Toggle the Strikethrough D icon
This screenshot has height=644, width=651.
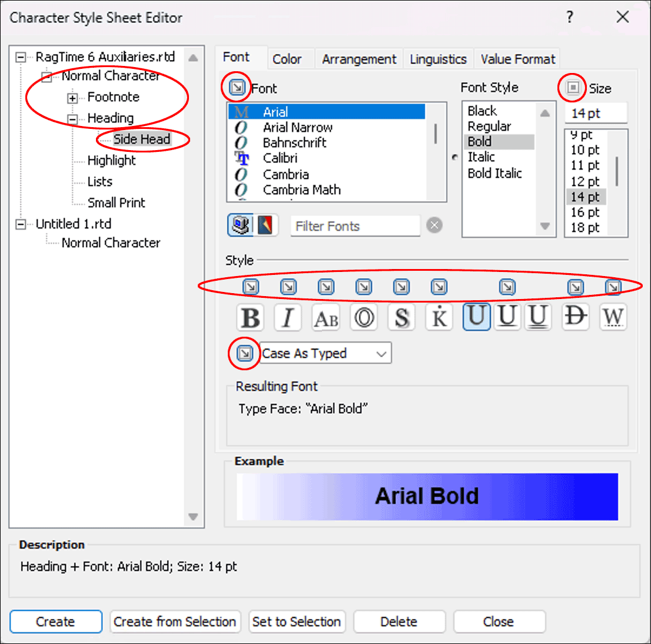coord(575,317)
